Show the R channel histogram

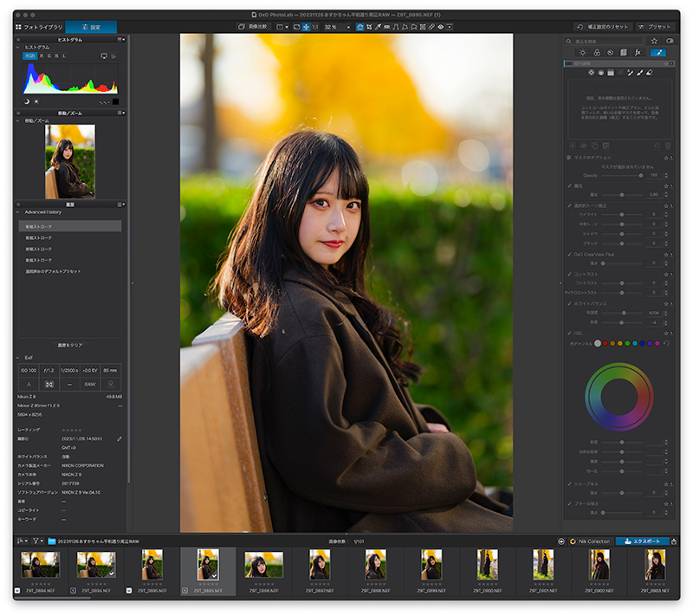point(42,56)
